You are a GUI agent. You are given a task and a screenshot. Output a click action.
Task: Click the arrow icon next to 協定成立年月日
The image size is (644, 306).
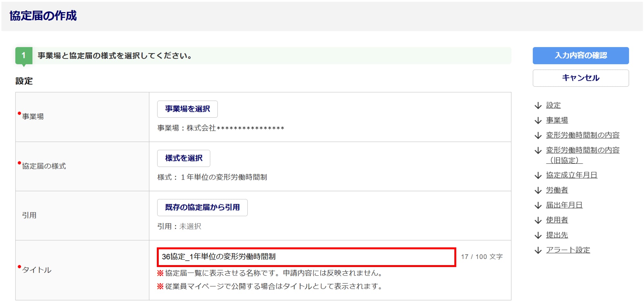click(538, 176)
